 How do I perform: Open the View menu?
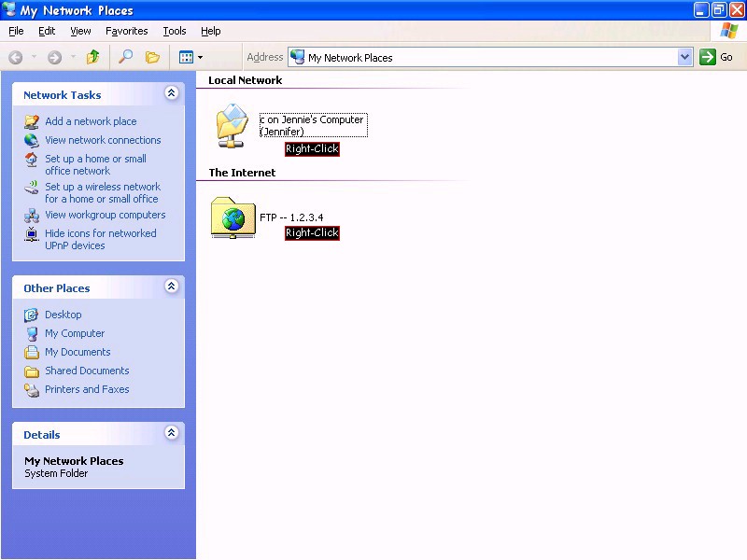click(80, 31)
